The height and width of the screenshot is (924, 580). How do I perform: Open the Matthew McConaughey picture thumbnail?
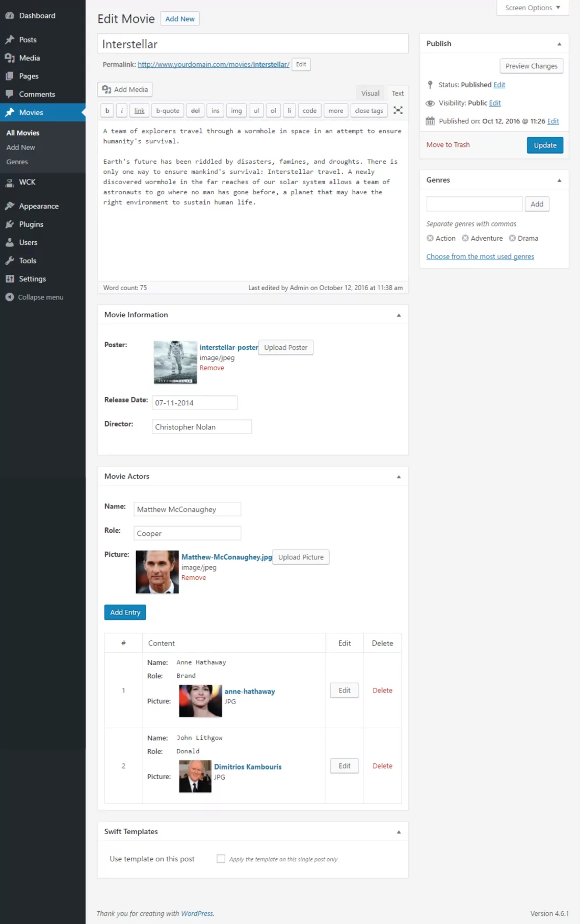click(157, 572)
